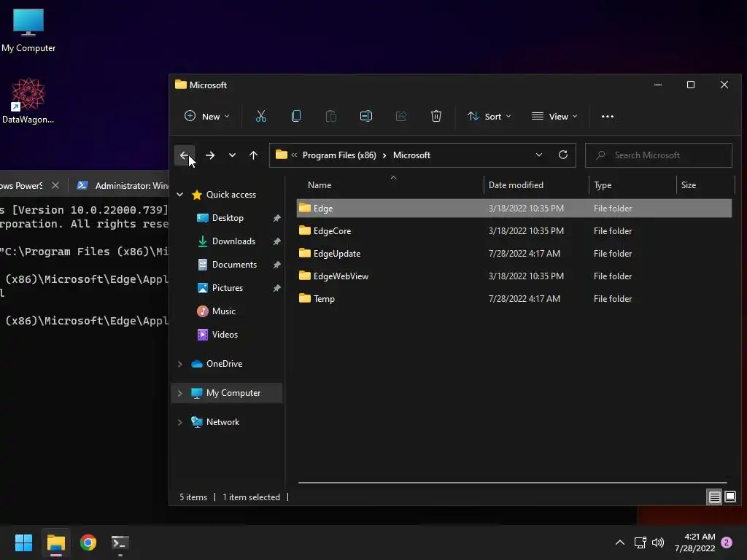Viewport: 747px width, 560px height.
Task: Expand the My Computer tree node
Action: pos(179,393)
